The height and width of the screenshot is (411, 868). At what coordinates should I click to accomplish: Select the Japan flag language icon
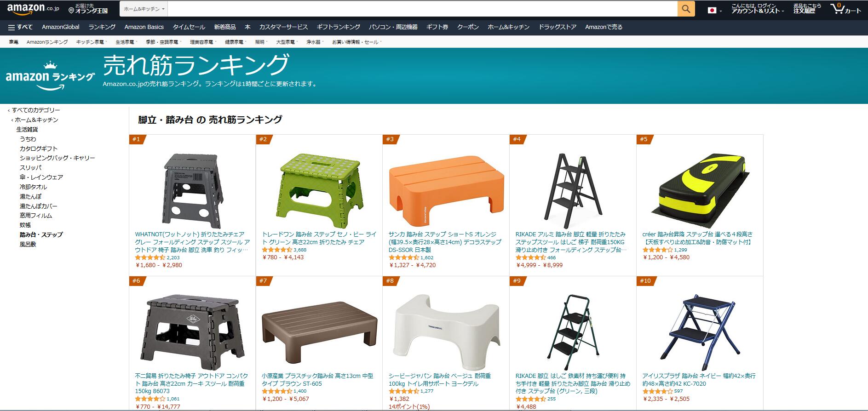pyautogui.click(x=712, y=10)
